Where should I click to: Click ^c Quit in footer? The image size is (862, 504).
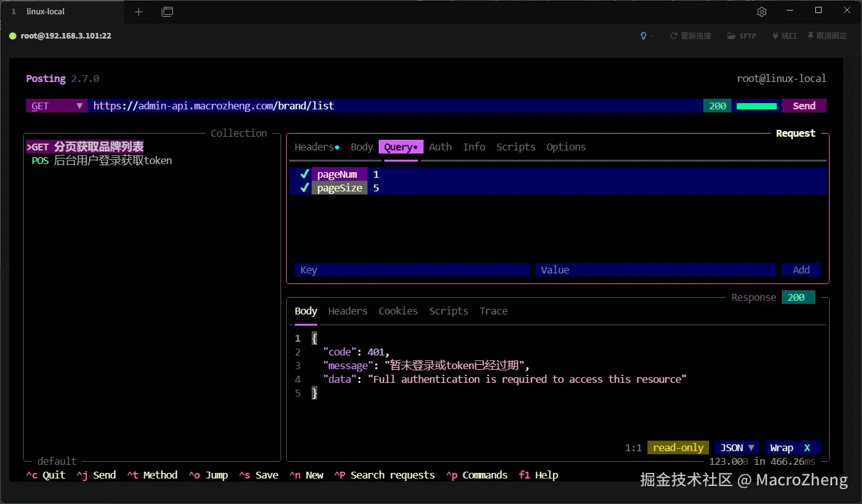coord(45,475)
